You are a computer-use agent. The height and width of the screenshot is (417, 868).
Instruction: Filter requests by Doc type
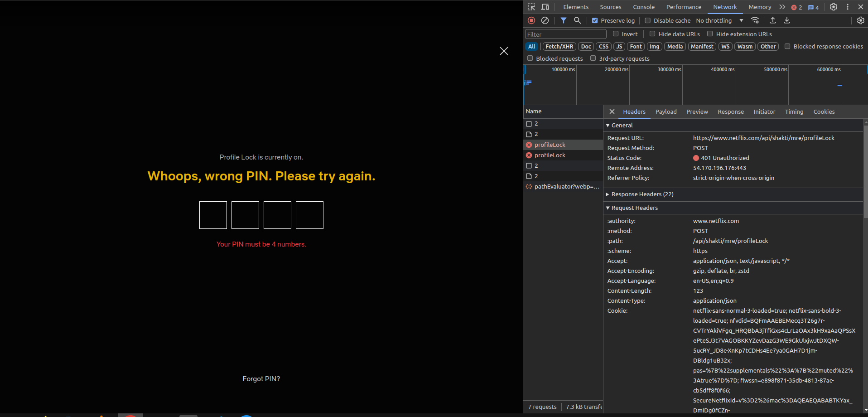click(x=586, y=46)
